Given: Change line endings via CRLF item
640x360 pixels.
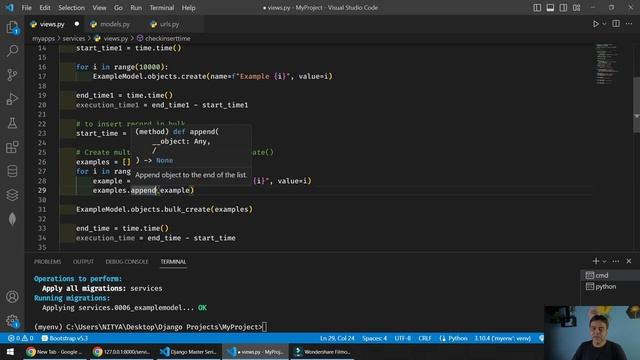Looking at the screenshot, I should point(425,338).
